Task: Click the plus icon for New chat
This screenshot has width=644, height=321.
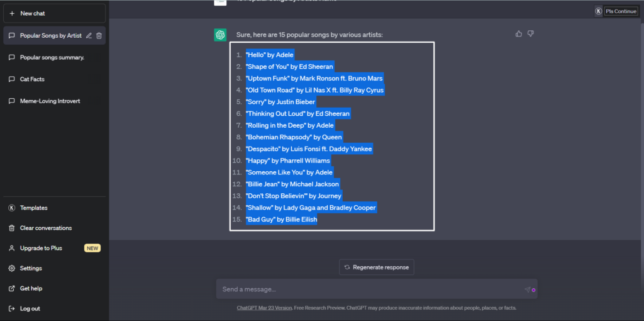Action: pyautogui.click(x=12, y=14)
